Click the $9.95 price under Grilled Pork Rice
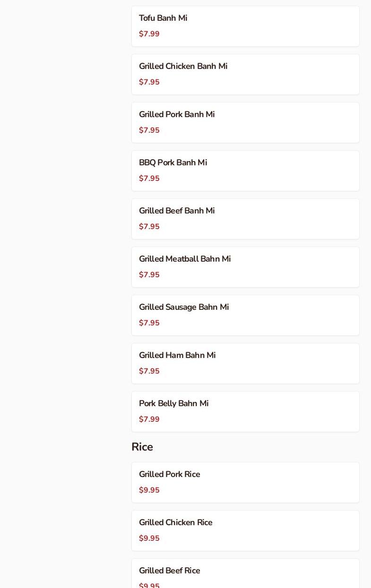 pyautogui.click(x=149, y=490)
